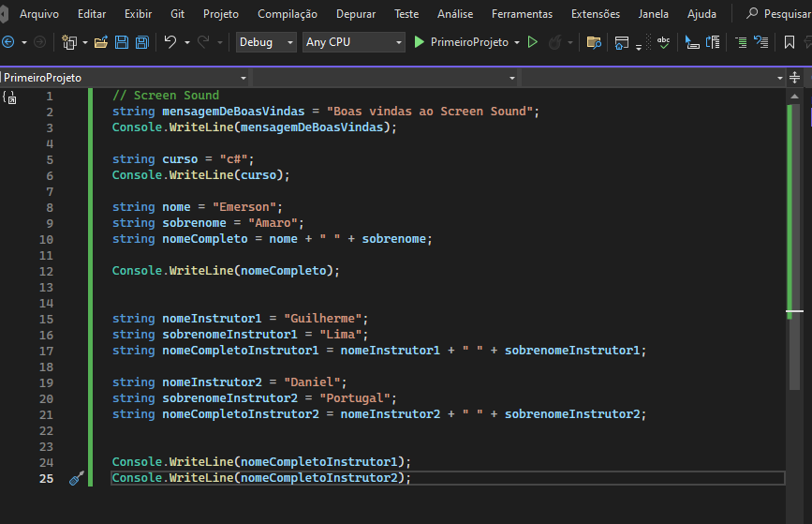This screenshot has height=524, width=812.
Task: Click the abc spell checker icon
Action: 663,42
